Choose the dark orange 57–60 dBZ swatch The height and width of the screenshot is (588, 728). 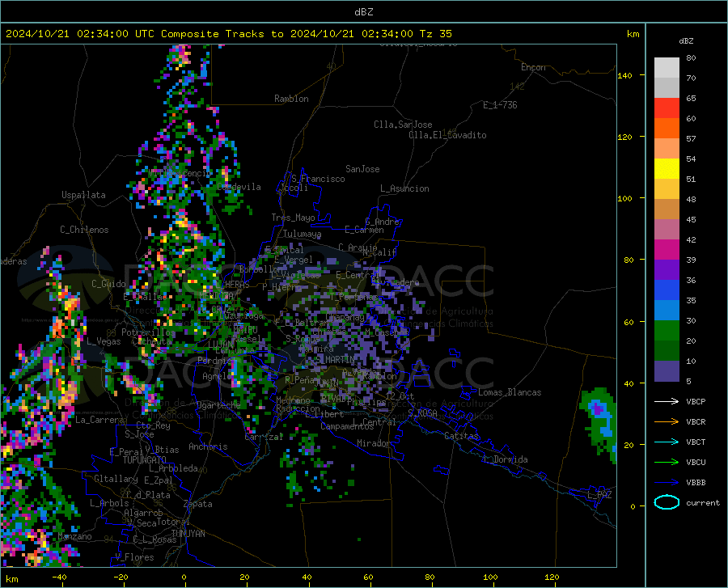(667, 129)
